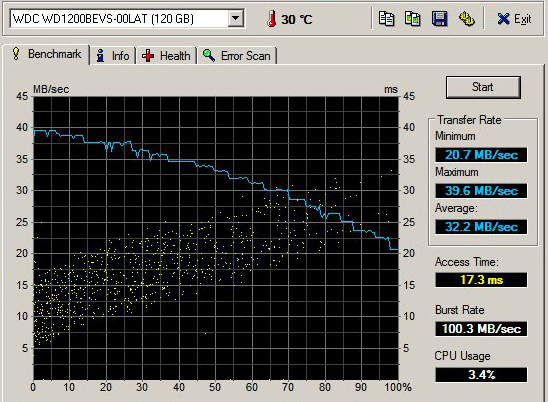
Task: Click the red thermometer temperature icon
Action: (272, 19)
